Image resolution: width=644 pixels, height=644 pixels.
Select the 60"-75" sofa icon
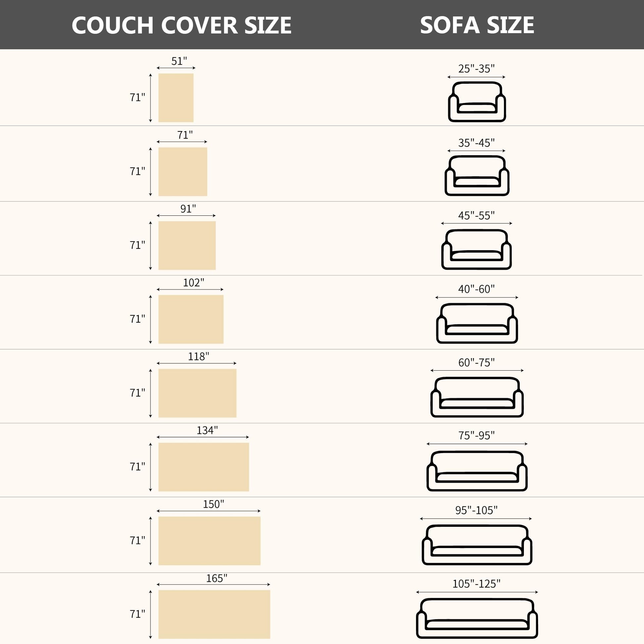[477, 397]
